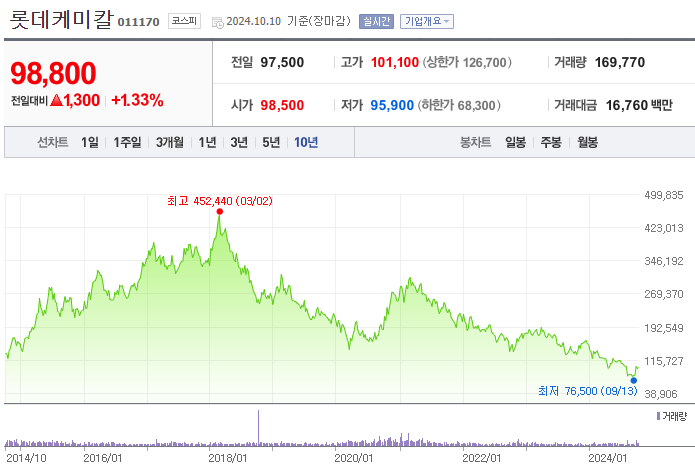Click the 2024/01 axis label
The image size is (695, 472).
coord(608,458)
